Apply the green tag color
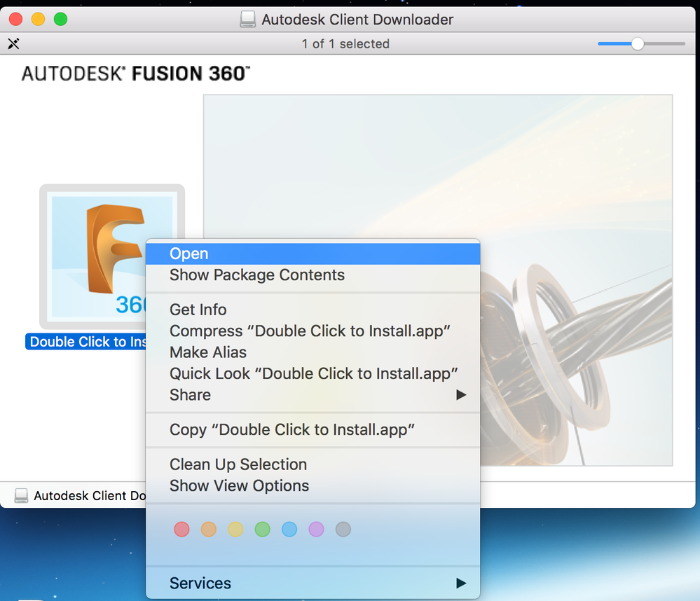This screenshot has height=601, width=700. [x=263, y=530]
